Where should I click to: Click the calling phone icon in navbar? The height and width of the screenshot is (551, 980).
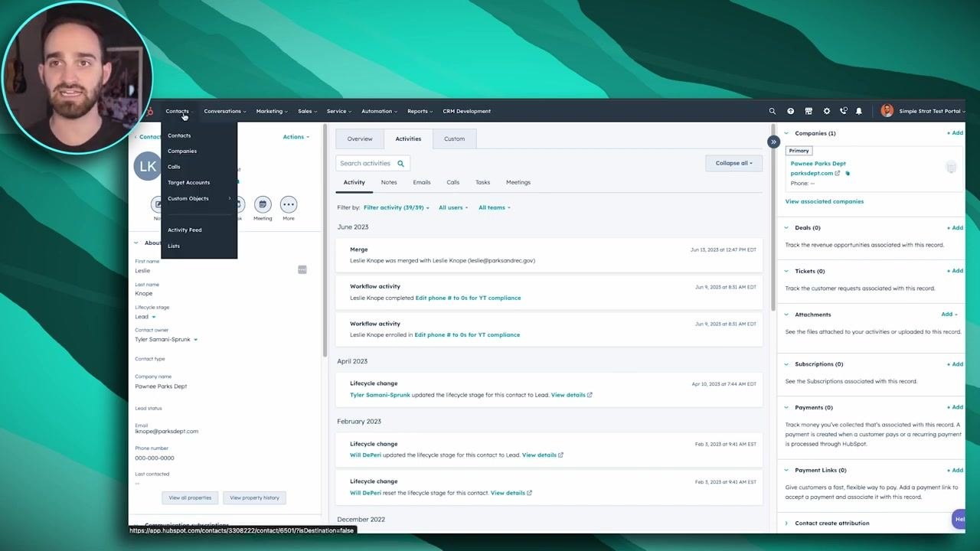coord(843,111)
